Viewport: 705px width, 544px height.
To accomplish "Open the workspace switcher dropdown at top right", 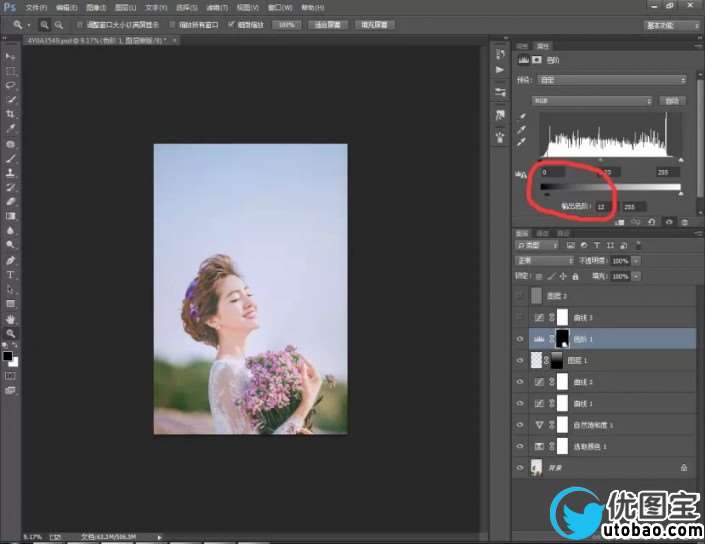I will pyautogui.click(x=671, y=26).
